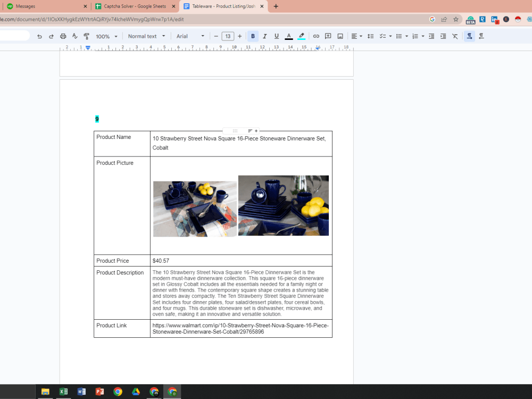Open PowerPoint from the taskbar
Viewport: 532px width, 399px height.
point(100,392)
